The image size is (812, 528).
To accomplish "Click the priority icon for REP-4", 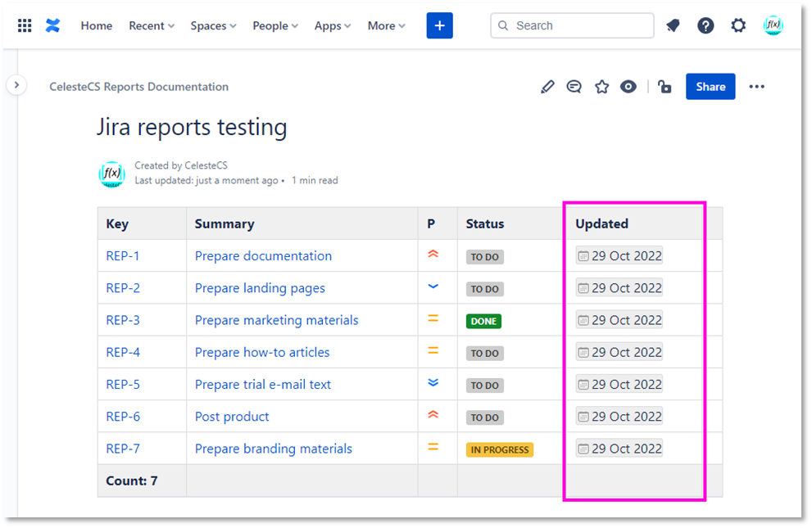I will click(x=433, y=350).
